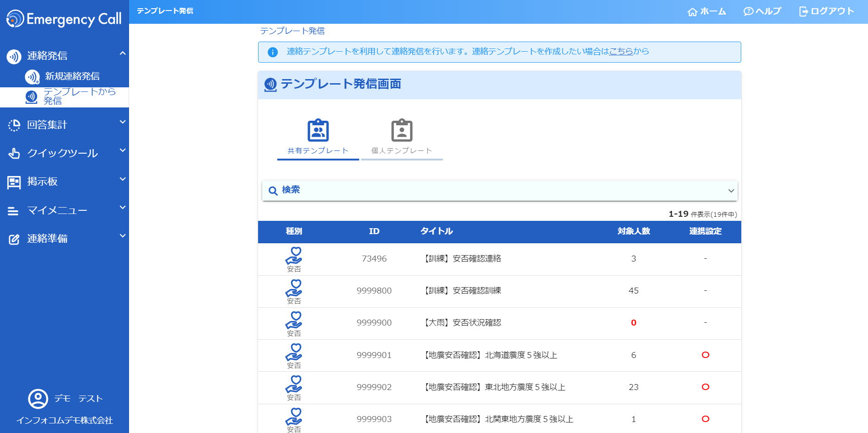Click the 掲示板 board icon

click(14, 182)
